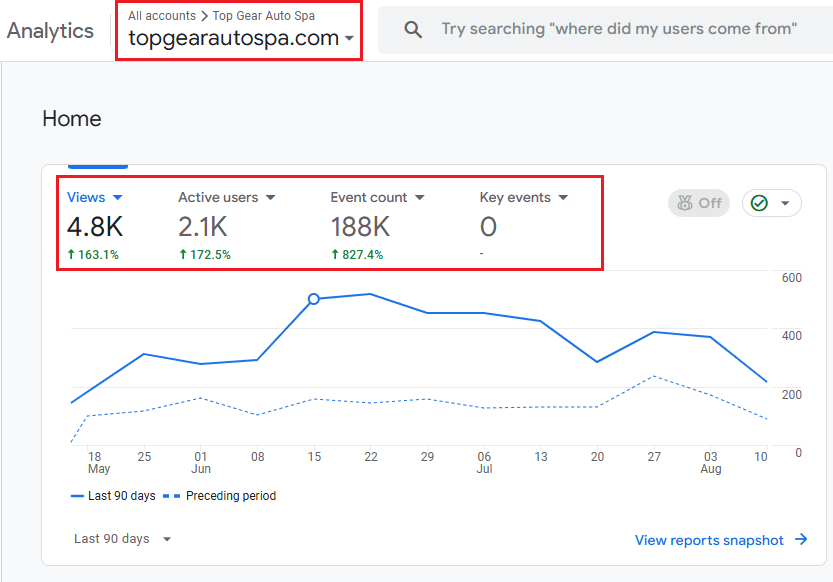This screenshot has width=833, height=582.
Task: Toggle the Off insights ribbon button
Action: tap(698, 203)
